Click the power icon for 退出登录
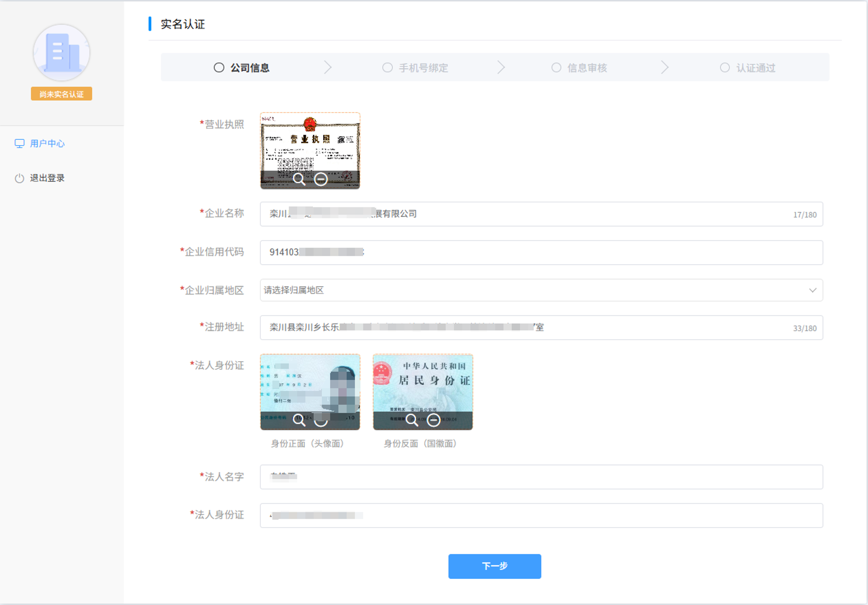The image size is (868, 605). click(19, 178)
